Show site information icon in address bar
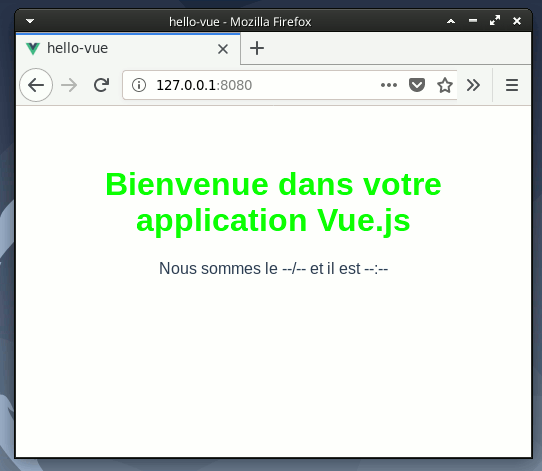 [139, 85]
